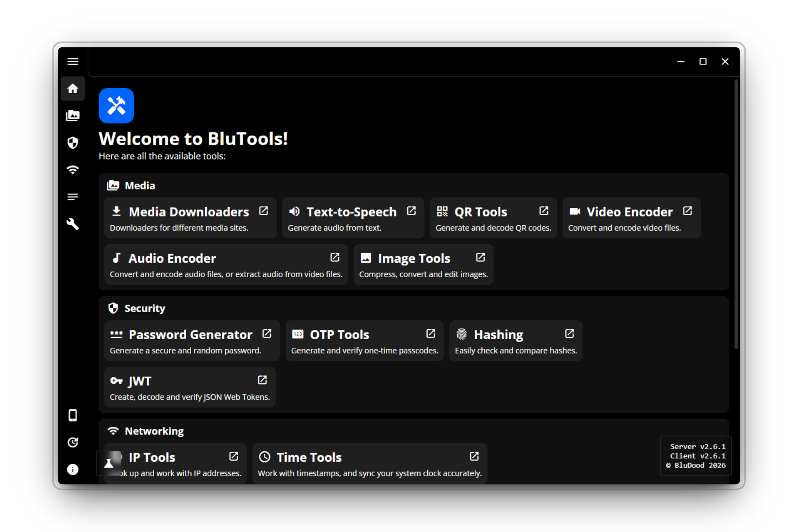Click the "Security" section heading
The image size is (798, 532).
(145, 308)
